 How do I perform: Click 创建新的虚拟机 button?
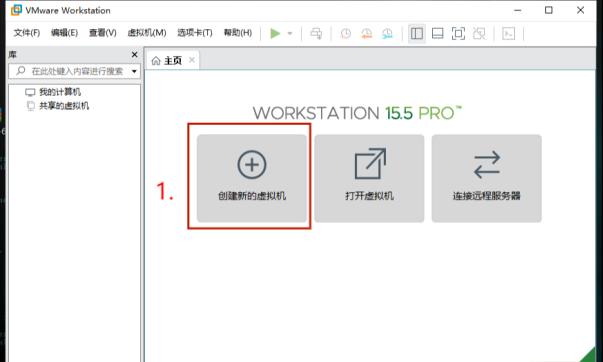click(252, 178)
